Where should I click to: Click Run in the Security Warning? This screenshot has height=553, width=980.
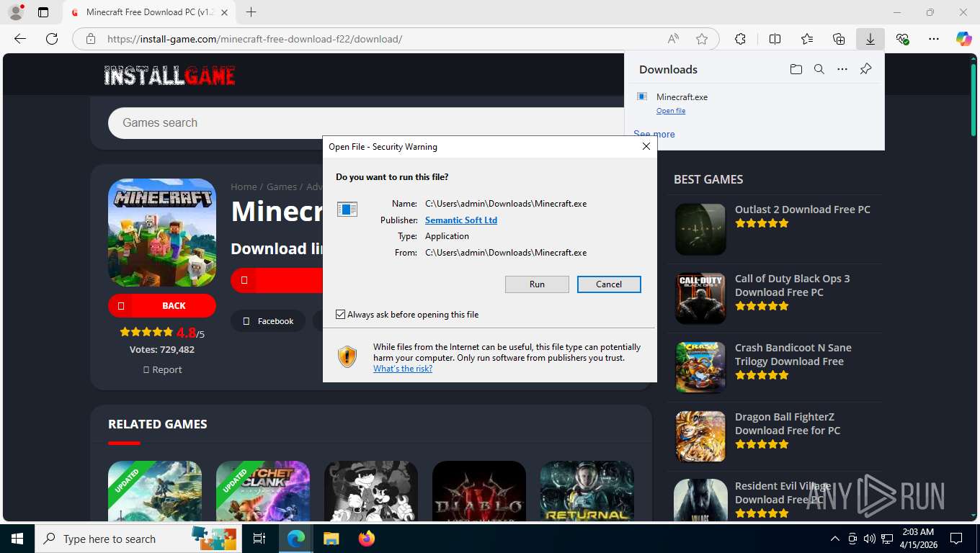tap(537, 284)
